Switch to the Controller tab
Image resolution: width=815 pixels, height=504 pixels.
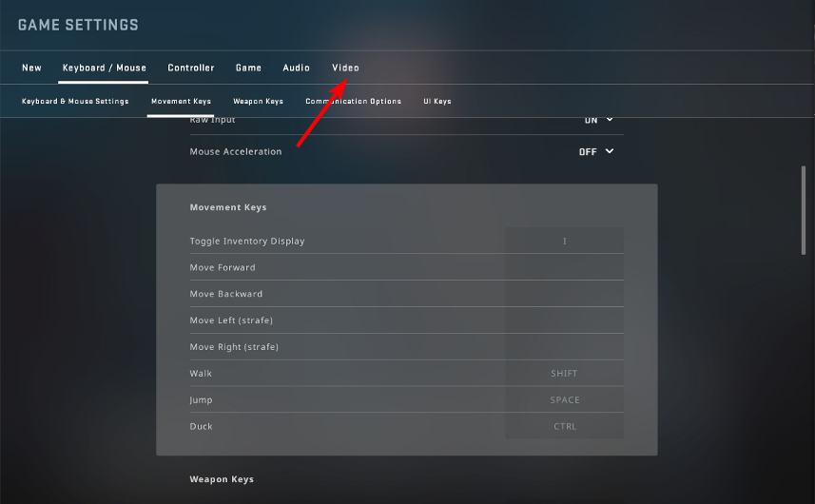191,68
